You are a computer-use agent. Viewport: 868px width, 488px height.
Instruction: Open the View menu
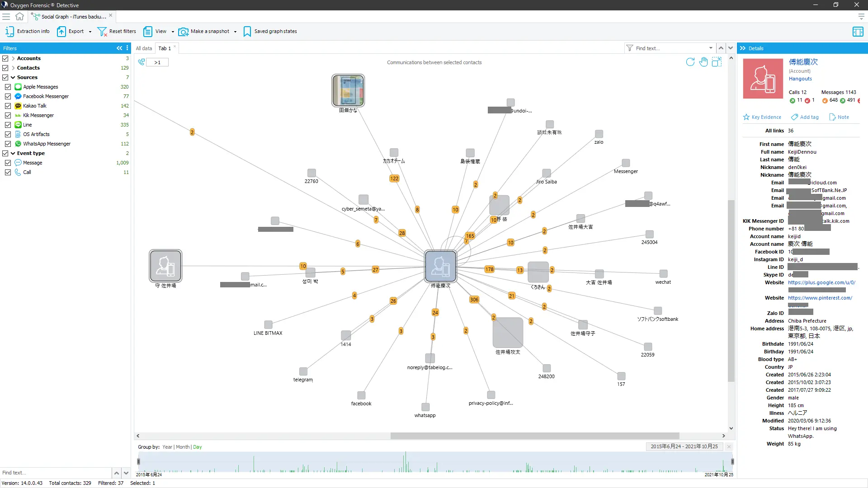pyautogui.click(x=161, y=31)
